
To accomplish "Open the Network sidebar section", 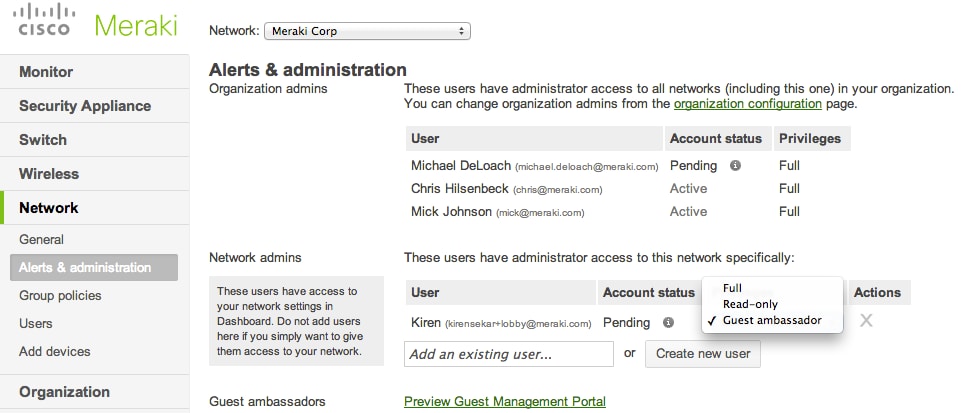I will click(x=95, y=208).
